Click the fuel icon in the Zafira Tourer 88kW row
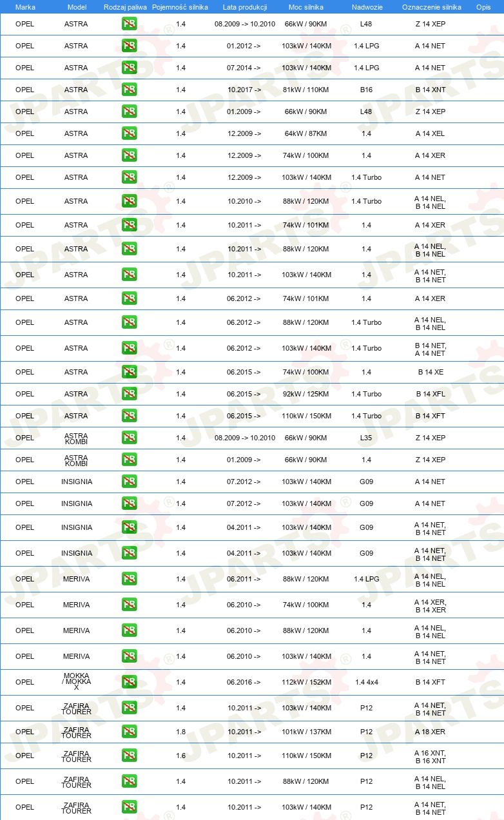The image size is (504, 820). pos(129,781)
